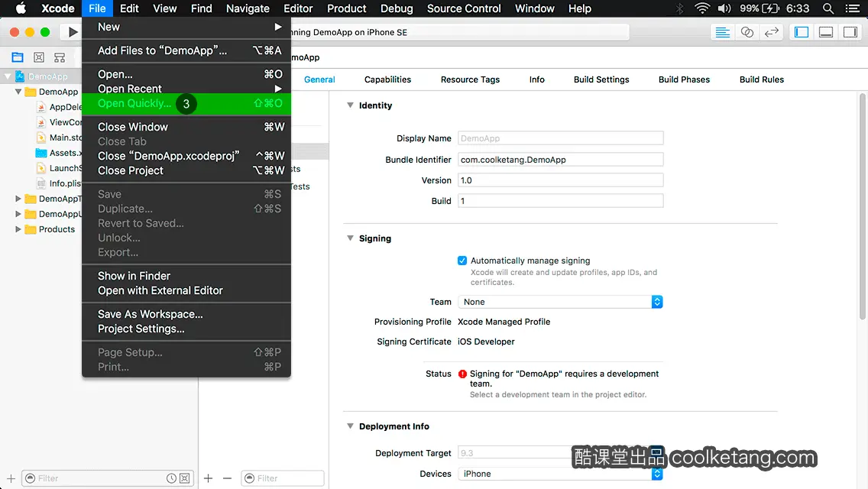Collapse the Signing section
868x489 pixels.
click(351, 238)
